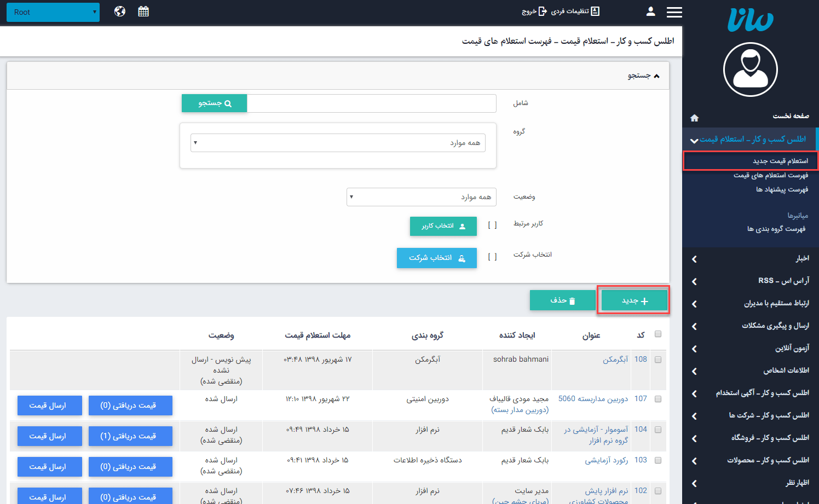
Task: Check the select-all checkbox in table header
Action: [657, 333]
